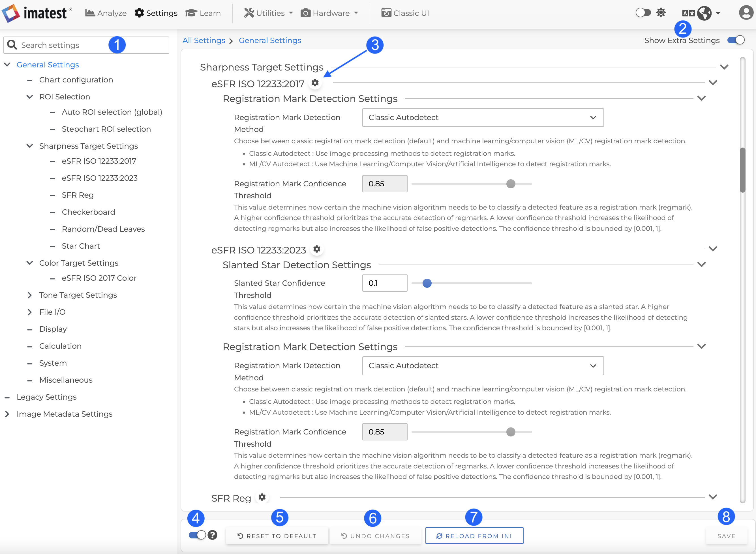Open the user account icon
This screenshot has width=756, height=554.
point(746,13)
